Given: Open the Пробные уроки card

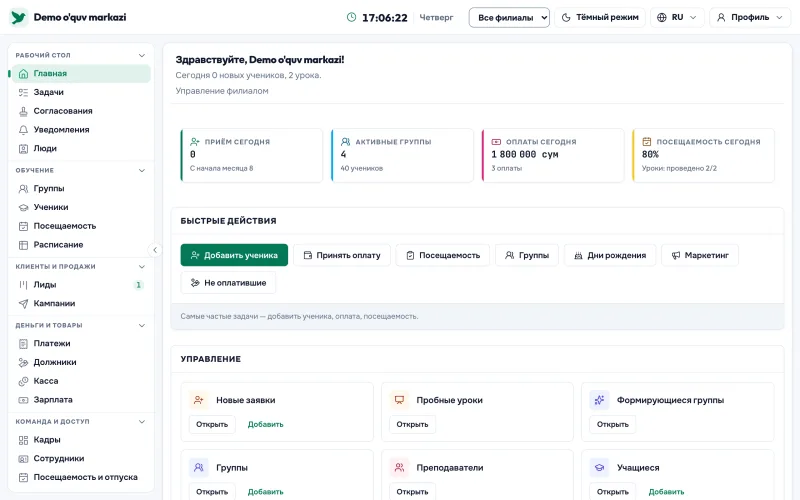Looking at the screenshot, I should pos(412,424).
